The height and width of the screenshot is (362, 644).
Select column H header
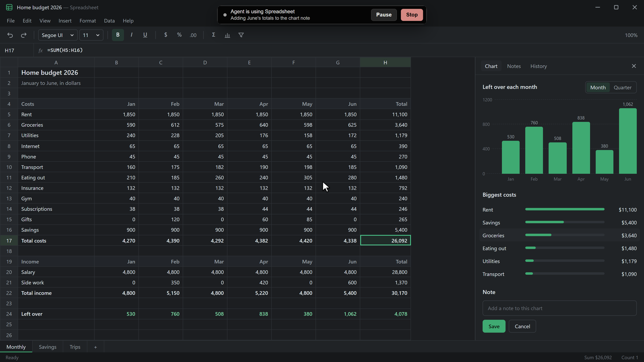coord(385,62)
